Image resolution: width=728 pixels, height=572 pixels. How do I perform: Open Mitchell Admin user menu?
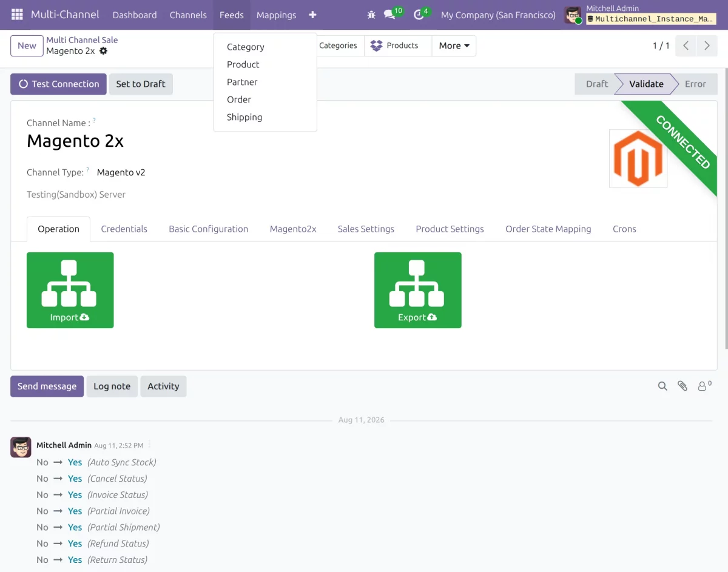click(639, 15)
